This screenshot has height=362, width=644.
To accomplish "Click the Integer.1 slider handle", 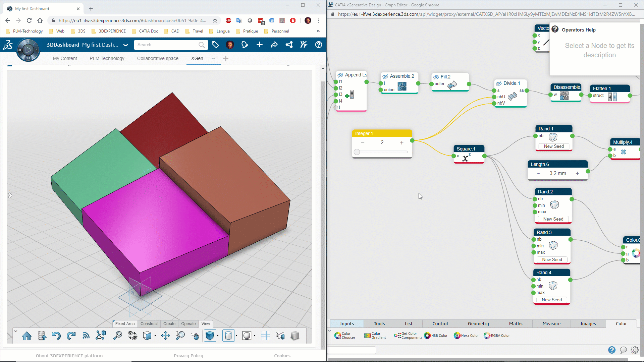I will pos(357,152).
